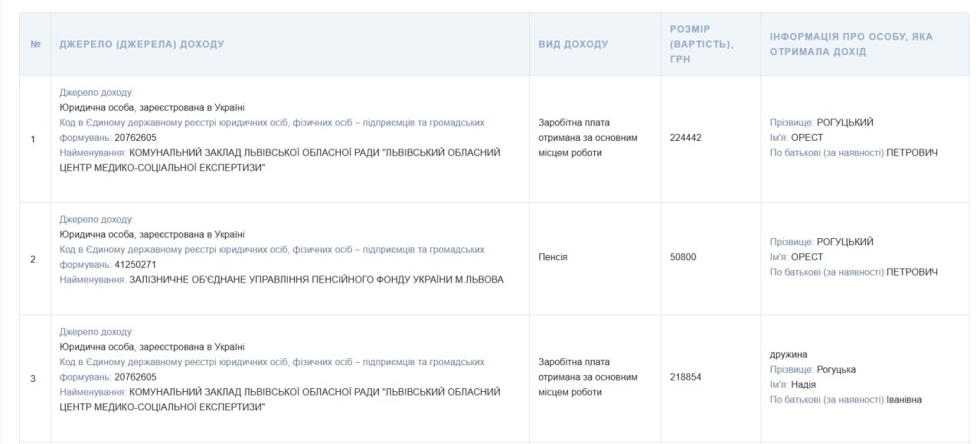Click "Джерело доходу:" label in row 1
Screen dimensions: 980x444
tap(96, 93)
